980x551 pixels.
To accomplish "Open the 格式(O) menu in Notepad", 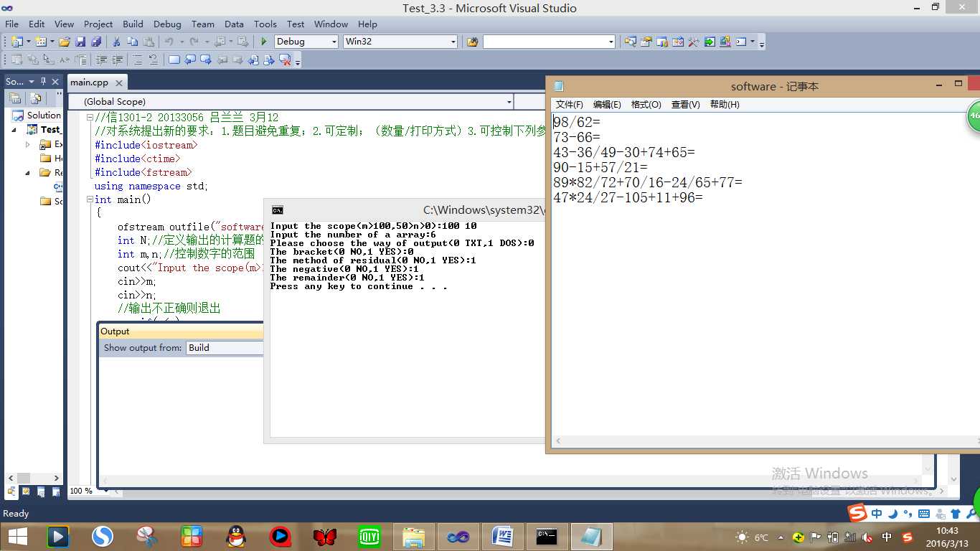I will tap(646, 105).
